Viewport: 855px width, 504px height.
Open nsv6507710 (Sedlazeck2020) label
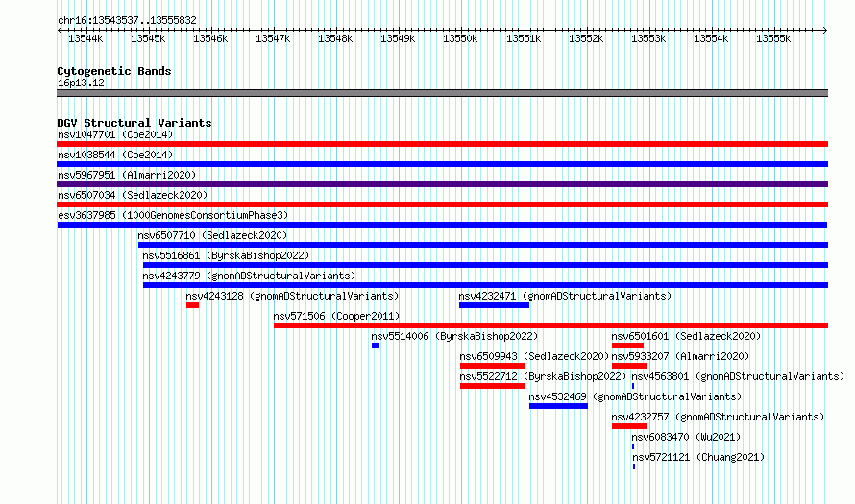[x=212, y=235]
